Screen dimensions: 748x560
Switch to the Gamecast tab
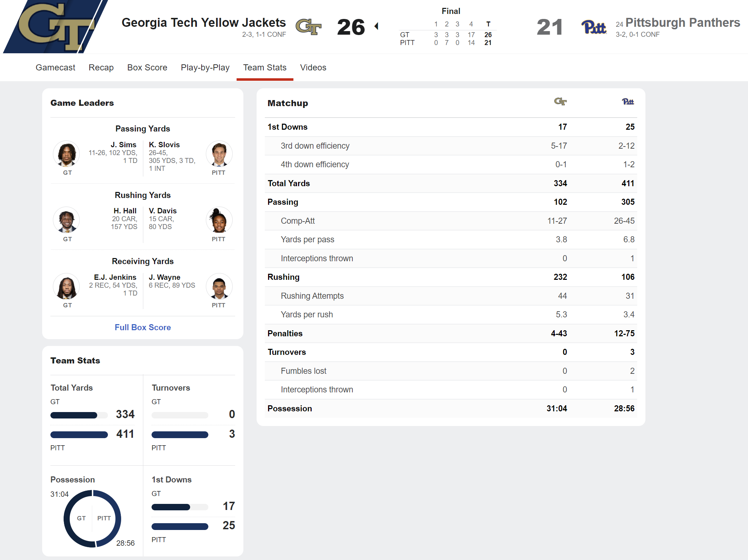(55, 68)
